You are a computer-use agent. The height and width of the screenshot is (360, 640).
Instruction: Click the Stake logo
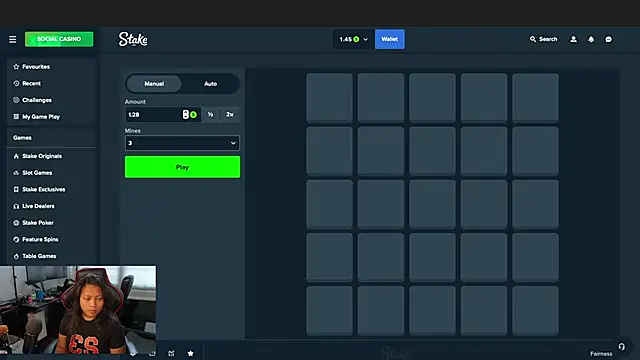(133, 39)
